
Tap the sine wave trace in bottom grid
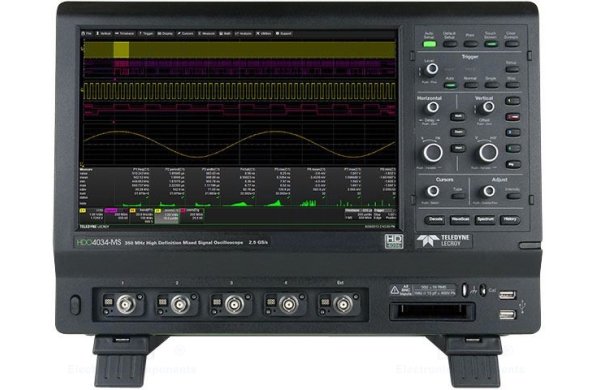(x=240, y=144)
